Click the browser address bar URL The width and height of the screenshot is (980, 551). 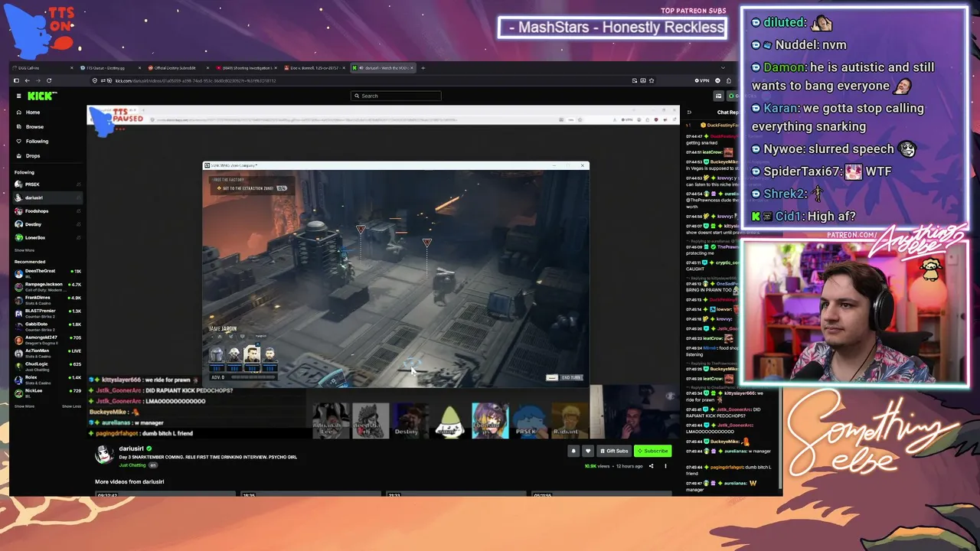click(x=195, y=80)
